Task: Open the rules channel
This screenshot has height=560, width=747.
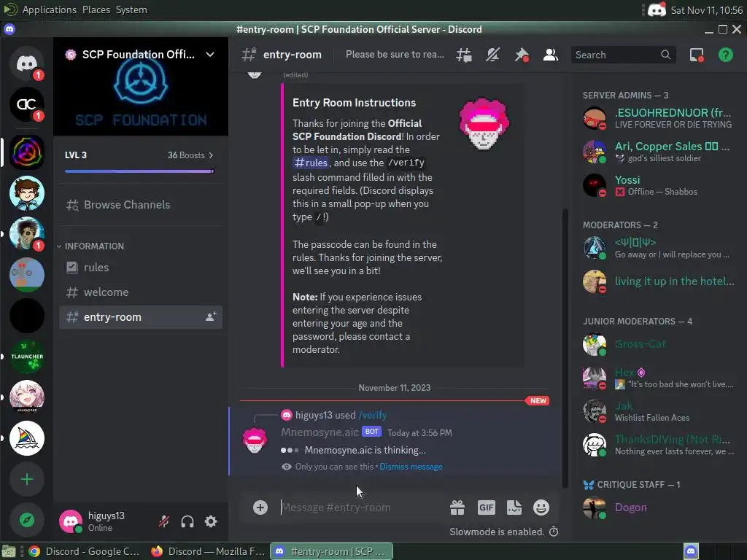Action: coord(141,268)
